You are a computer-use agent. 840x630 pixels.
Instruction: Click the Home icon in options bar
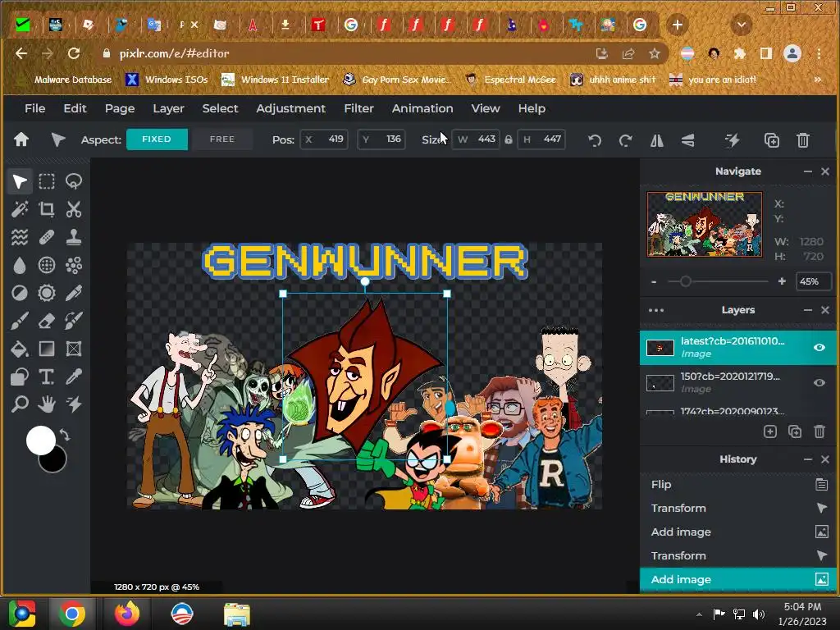21,139
